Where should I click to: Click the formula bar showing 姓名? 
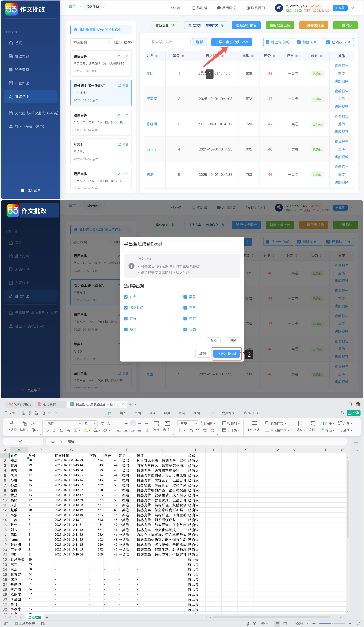(x=206, y=441)
